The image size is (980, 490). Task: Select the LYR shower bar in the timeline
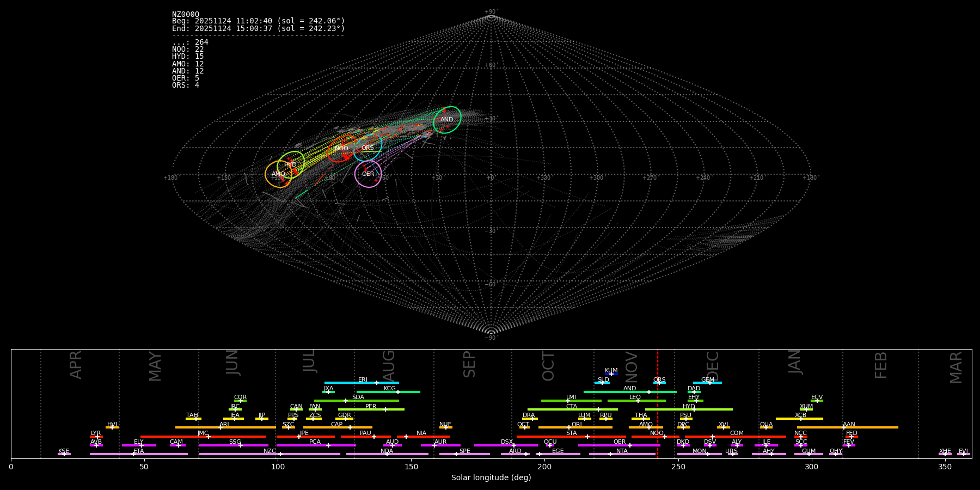[x=96, y=436]
